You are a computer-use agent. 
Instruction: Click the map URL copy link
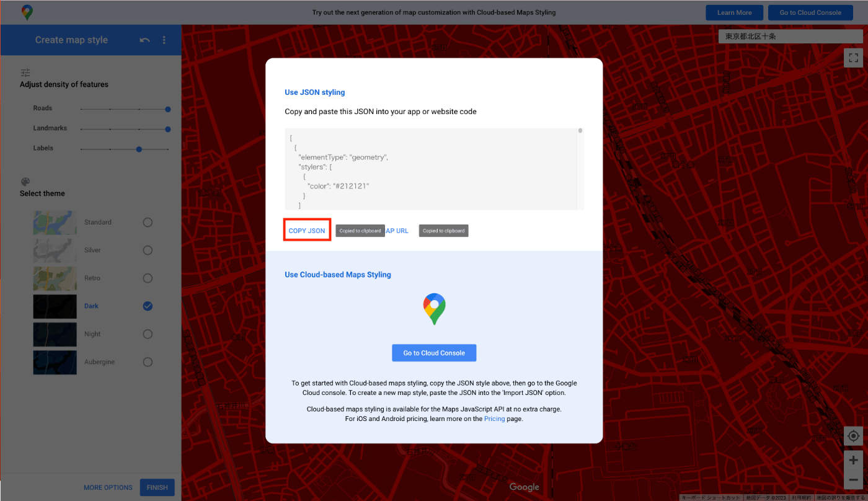[397, 231]
